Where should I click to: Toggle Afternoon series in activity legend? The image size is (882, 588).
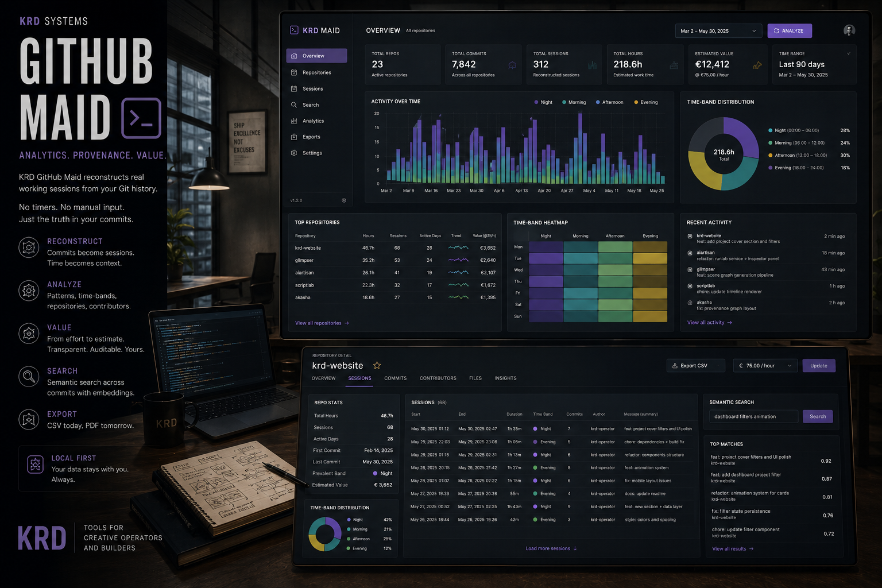(x=609, y=102)
